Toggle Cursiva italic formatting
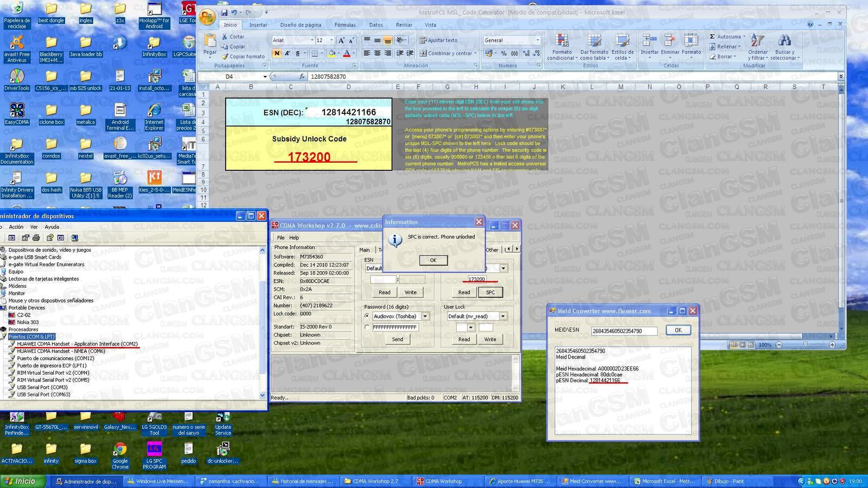The height and width of the screenshot is (488, 868). 287,53
